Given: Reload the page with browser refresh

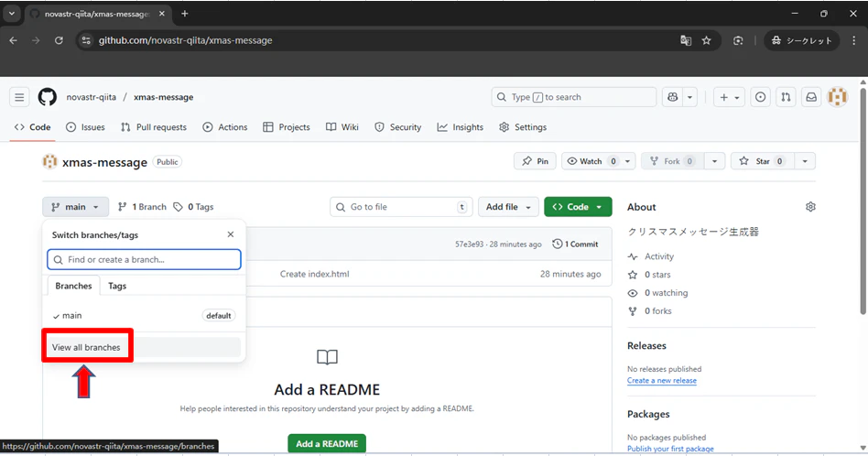Looking at the screenshot, I should tap(59, 40).
